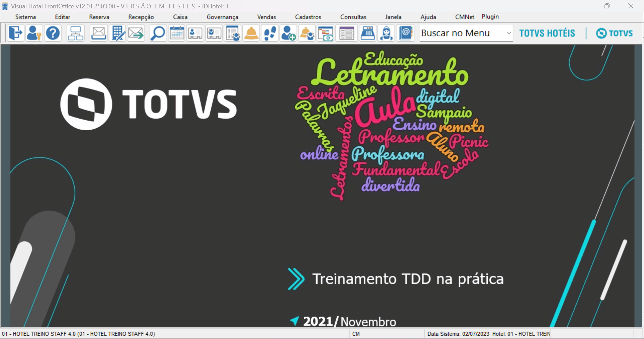Click the group guest ID card icon
The width and height of the screenshot is (644, 339).
click(x=214, y=33)
